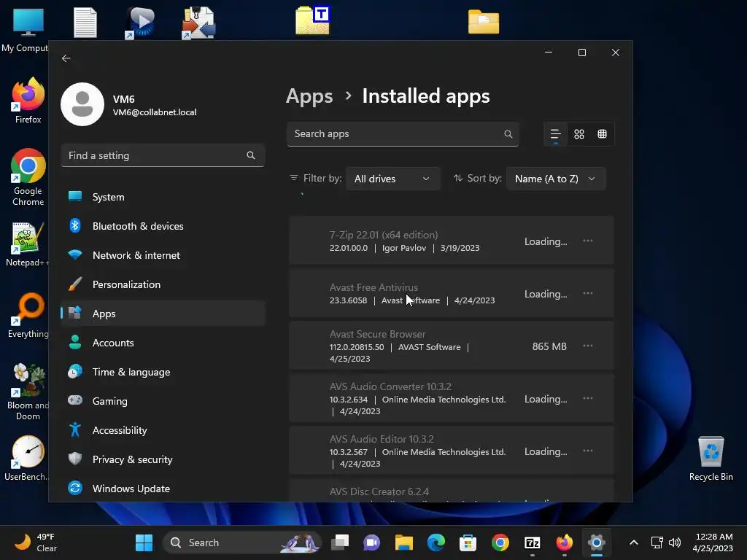Image resolution: width=747 pixels, height=560 pixels.
Task: Switch to table view layout
Action: coord(602,134)
